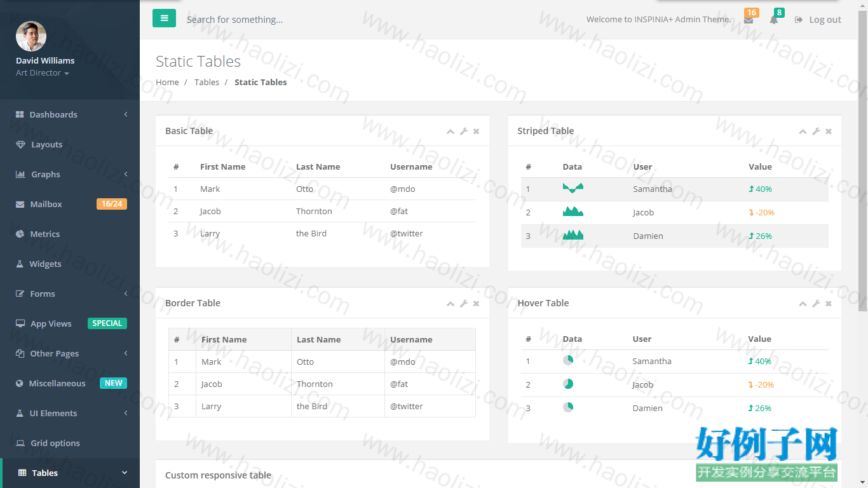Image resolution: width=868 pixels, height=488 pixels.
Task: Click Jacob's pie chart in the Hover Table
Action: point(568,384)
